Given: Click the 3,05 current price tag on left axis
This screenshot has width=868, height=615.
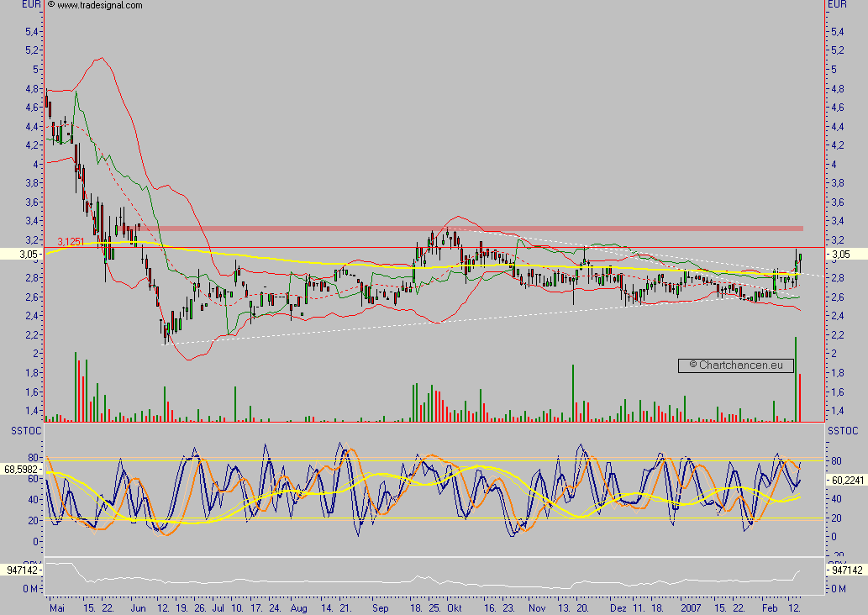Looking at the screenshot, I should (23, 255).
